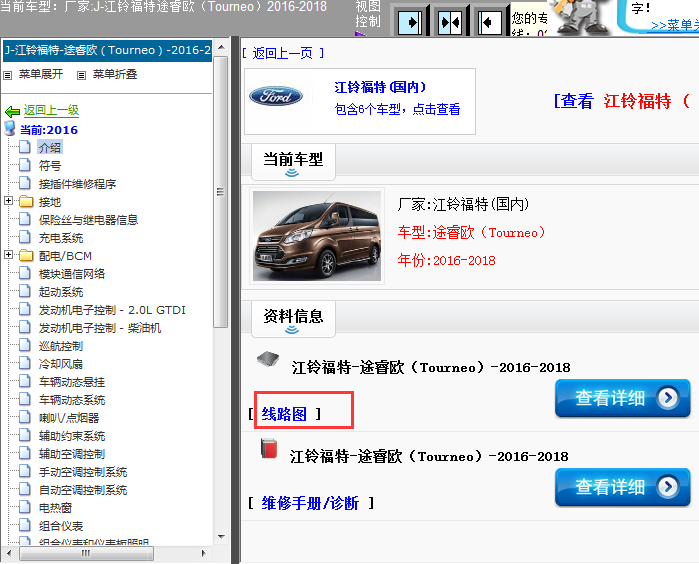Click the 江铃福特 (国内) brand link

pyautogui.click(x=380, y=87)
